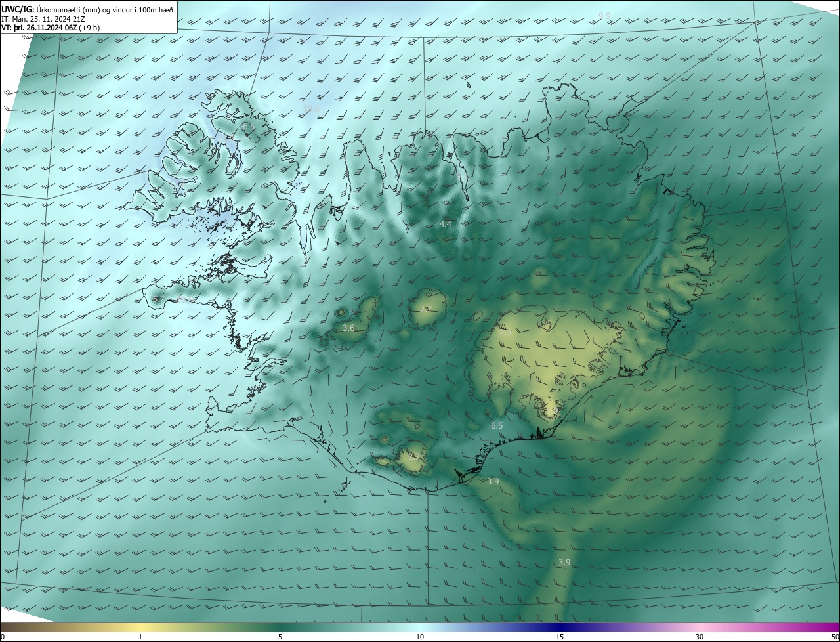
Task: Click the "10" tick on the colour scale
Action: pos(420,637)
